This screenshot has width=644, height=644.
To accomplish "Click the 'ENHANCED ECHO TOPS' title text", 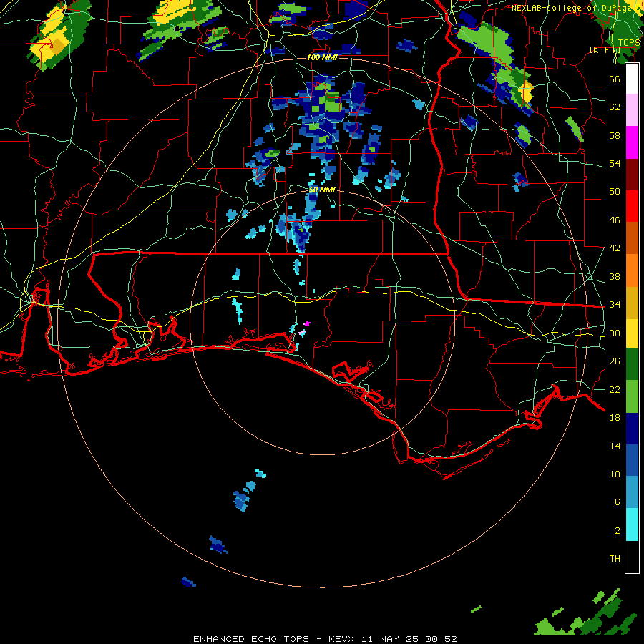I will click(x=251, y=639).
